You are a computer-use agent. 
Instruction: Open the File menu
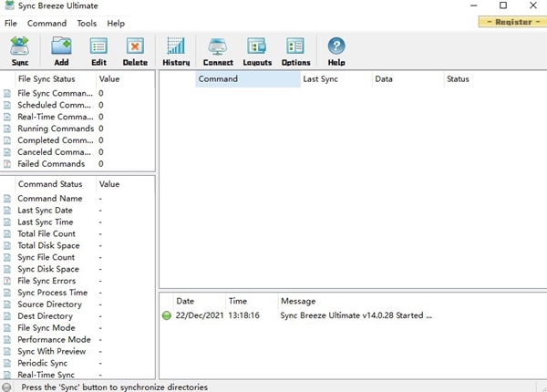(10, 24)
